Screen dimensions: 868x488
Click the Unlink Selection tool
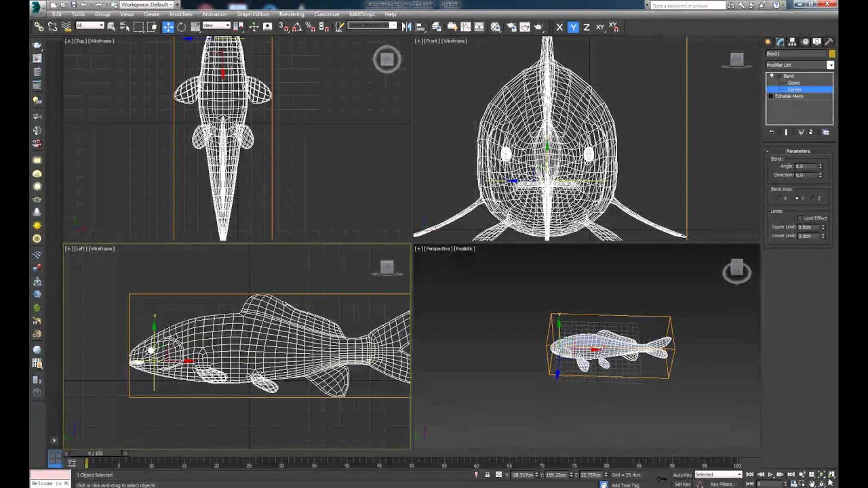tap(52, 27)
